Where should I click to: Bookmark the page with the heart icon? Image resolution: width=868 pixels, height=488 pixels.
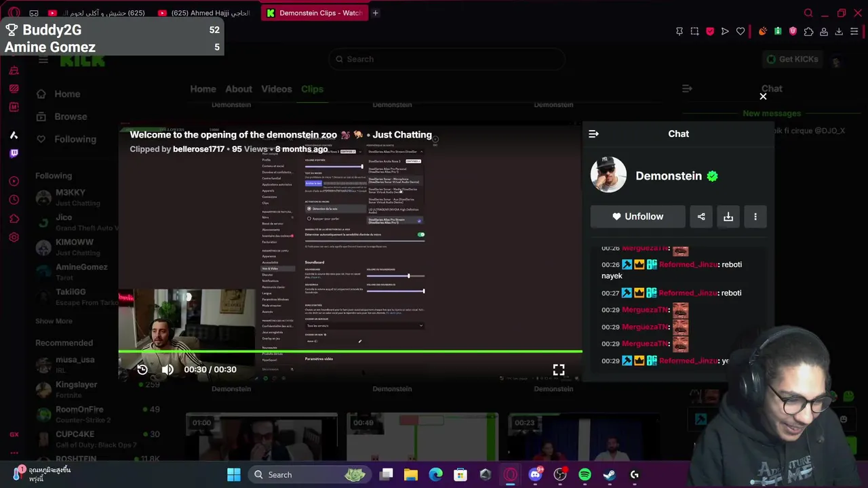pos(741,31)
